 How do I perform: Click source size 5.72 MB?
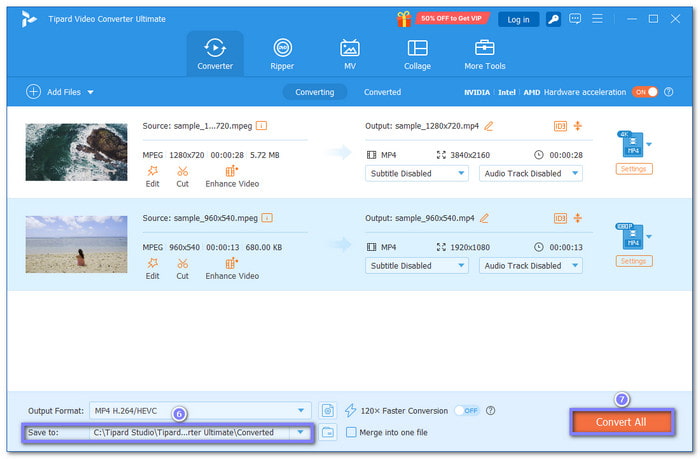click(x=265, y=155)
